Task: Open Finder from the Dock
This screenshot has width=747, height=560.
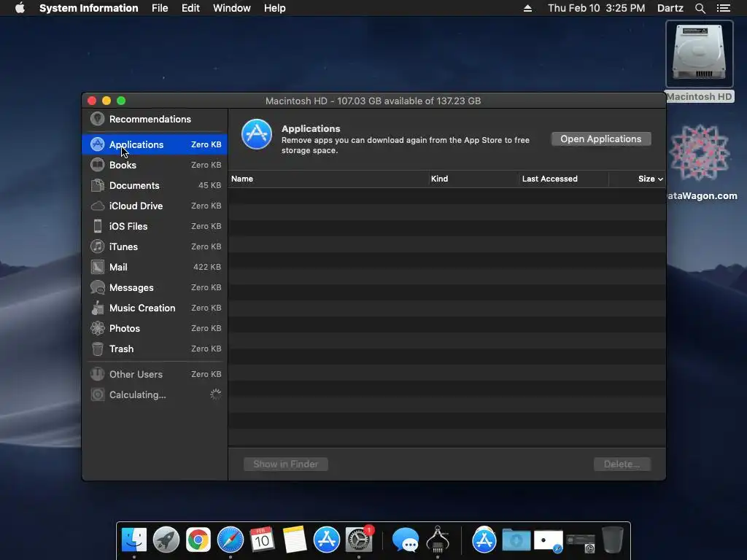Action: point(134,540)
